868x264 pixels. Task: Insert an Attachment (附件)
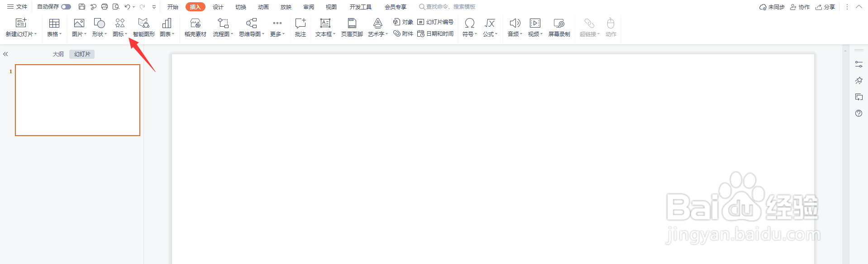403,33
